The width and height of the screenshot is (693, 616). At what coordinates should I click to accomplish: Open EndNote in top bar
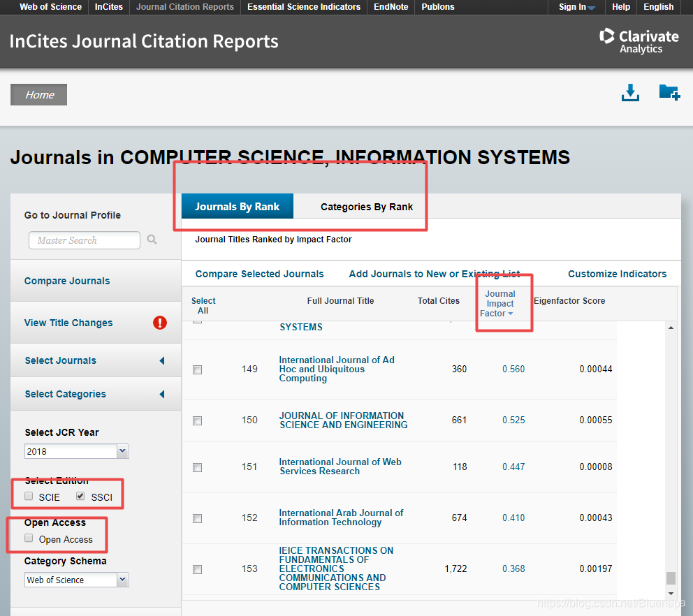click(391, 7)
